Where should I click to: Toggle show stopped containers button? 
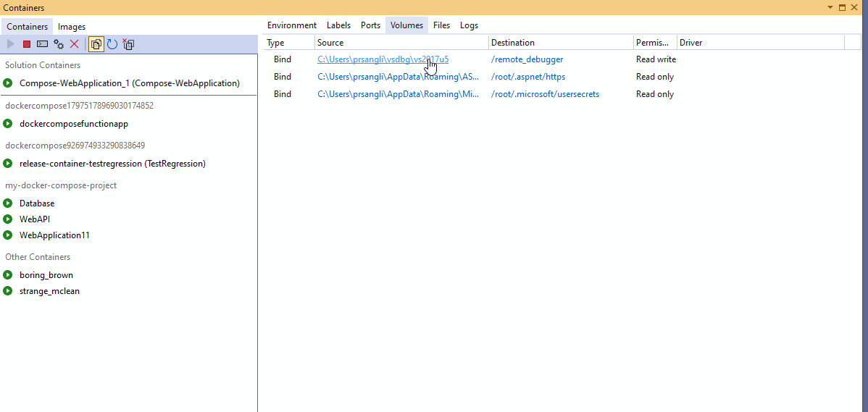96,44
